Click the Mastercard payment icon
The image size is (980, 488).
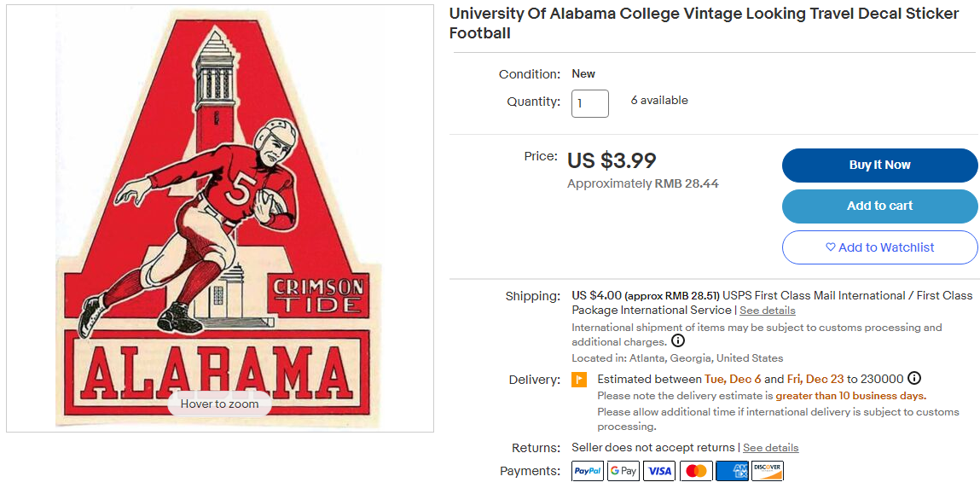pyautogui.click(x=696, y=471)
